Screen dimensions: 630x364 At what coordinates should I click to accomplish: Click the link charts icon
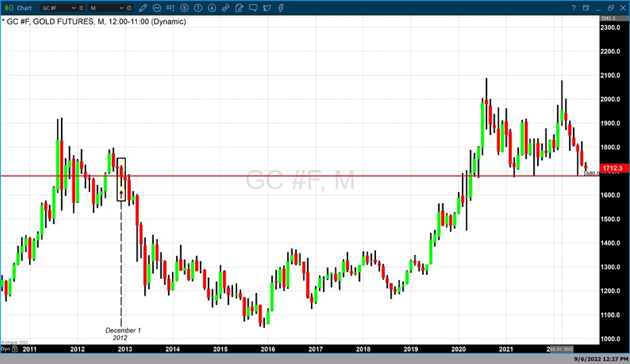coord(226,8)
